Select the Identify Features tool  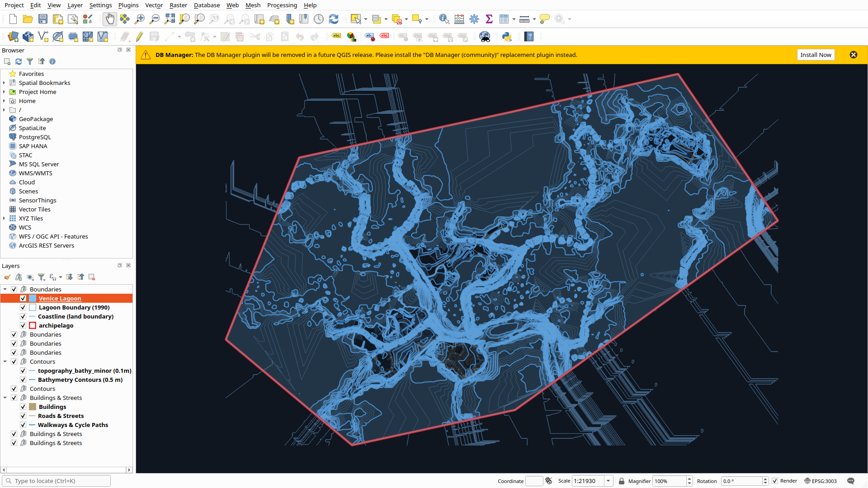pos(444,19)
